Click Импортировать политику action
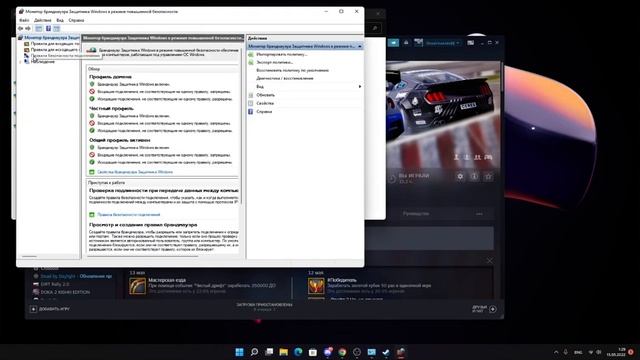The width and height of the screenshot is (640, 360). click(282, 54)
